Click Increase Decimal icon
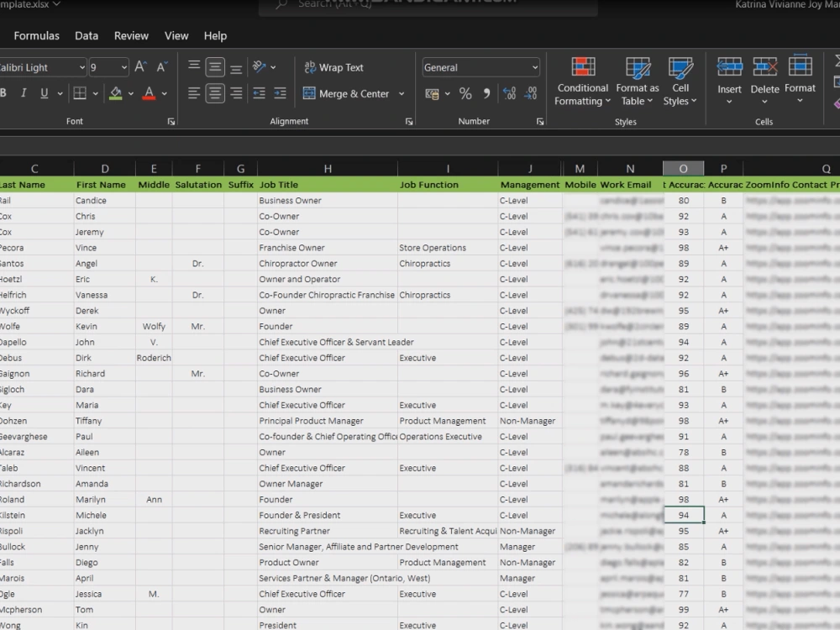This screenshot has width=840, height=630. 509,94
